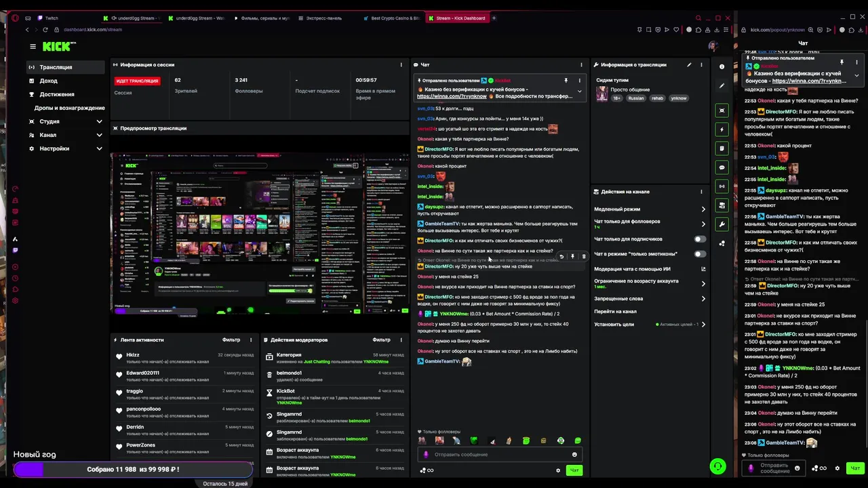Viewport: 868px width, 488px height.
Task: Open Фильтр in Действия модераторов panel
Action: pyautogui.click(x=381, y=340)
